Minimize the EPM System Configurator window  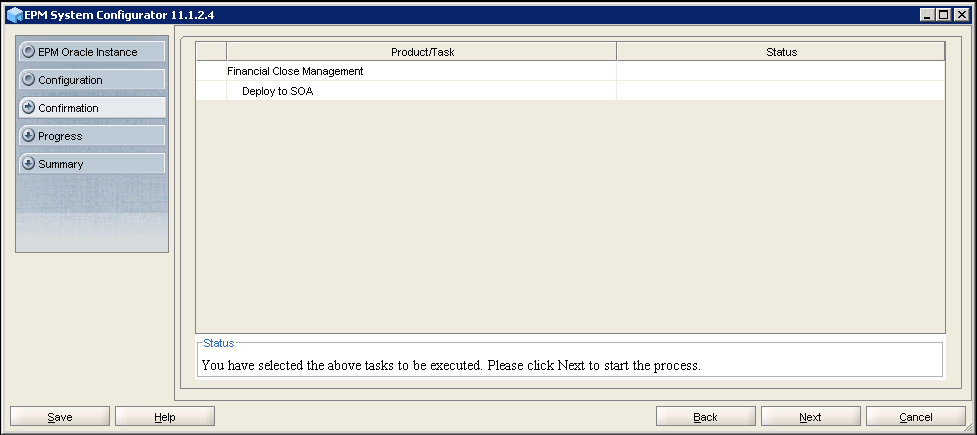coord(928,13)
